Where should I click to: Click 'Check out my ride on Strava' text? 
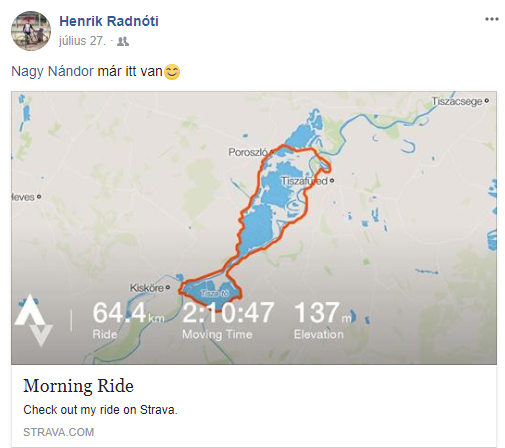[x=100, y=410]
